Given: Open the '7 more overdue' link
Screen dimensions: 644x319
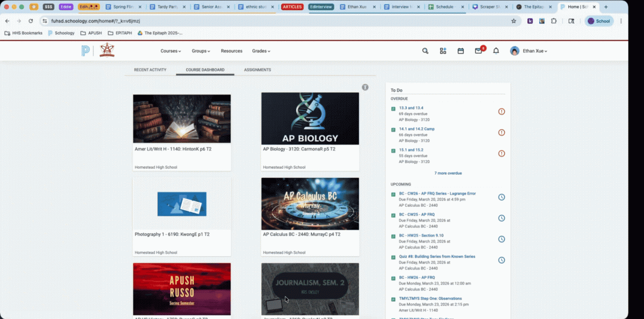Looking at the screenshot, I should pyautogui.click(x=448, y=173).
